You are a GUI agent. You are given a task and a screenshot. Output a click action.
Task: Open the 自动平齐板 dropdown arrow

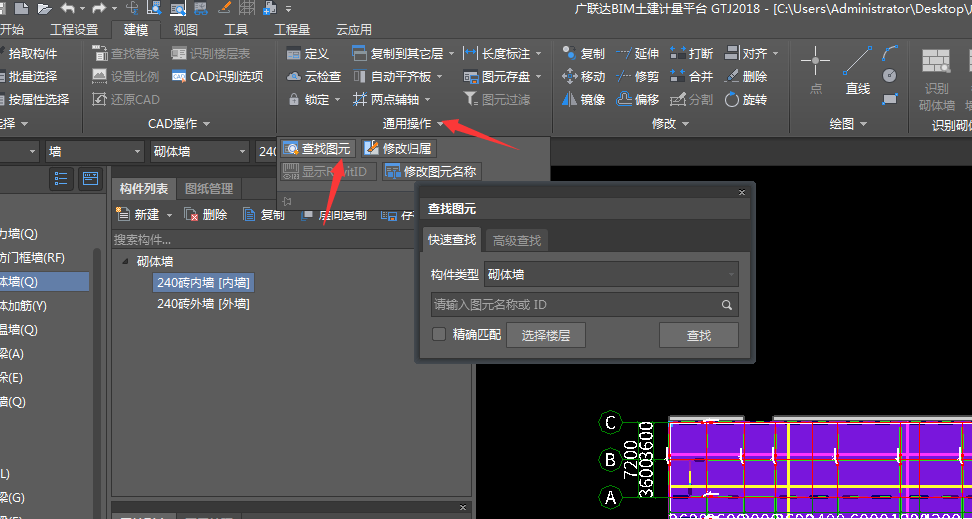point(440,77)
